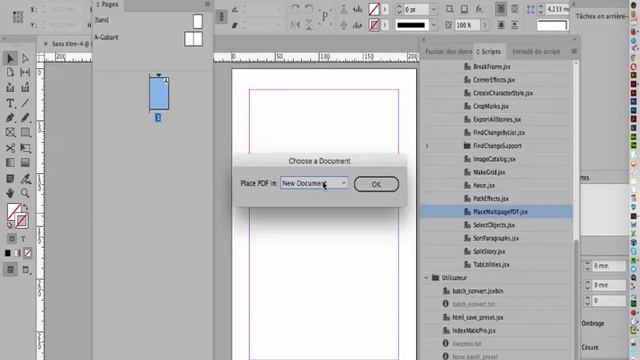This screenshot has height=360, width=640.
Task: Click the Apply Color black swatch
Action: coord(8,253)
